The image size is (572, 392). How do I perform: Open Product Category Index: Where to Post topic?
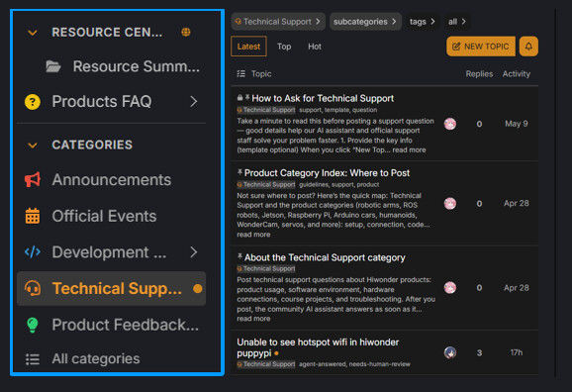(x=327, y=173)
